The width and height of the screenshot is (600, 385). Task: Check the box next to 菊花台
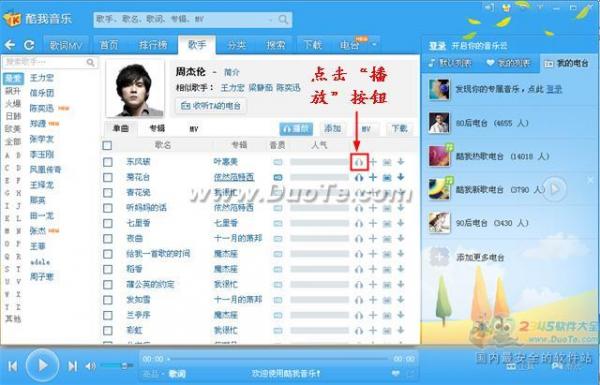coord(108,177)
